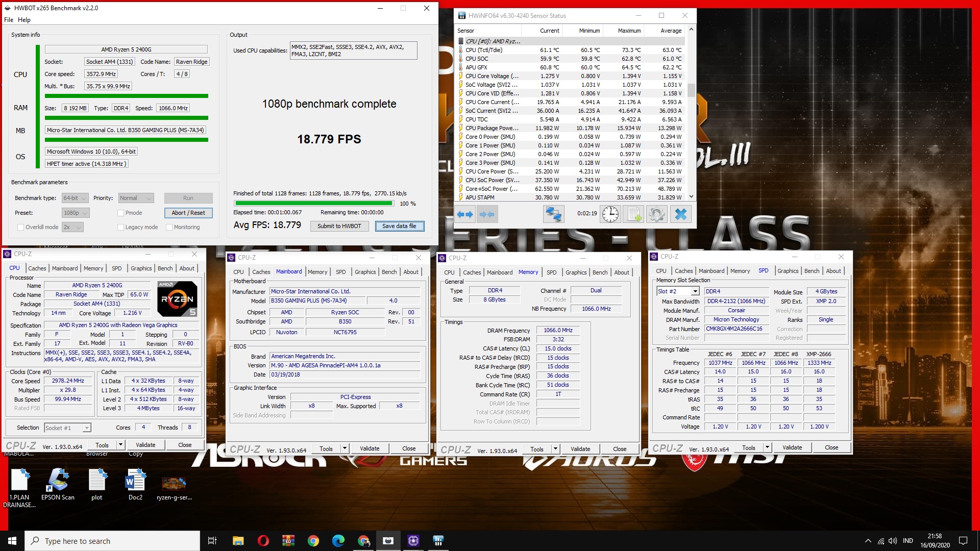Click HWiNFO collapse-arrows navigation icon

pyautogui.click(x=487, y=214)
